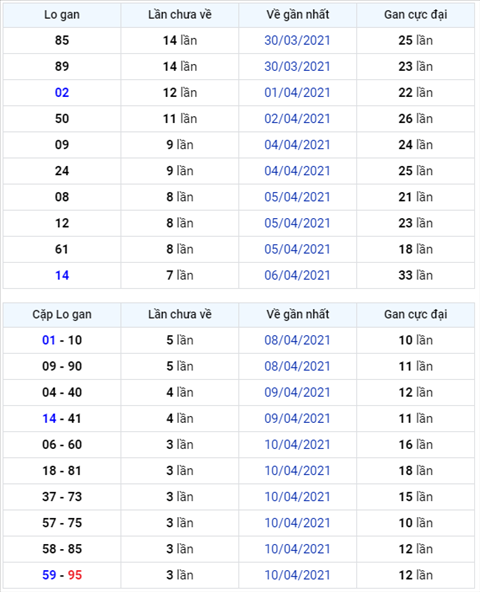Open the 30/03/2021 date link for number 85

[297, 40]
